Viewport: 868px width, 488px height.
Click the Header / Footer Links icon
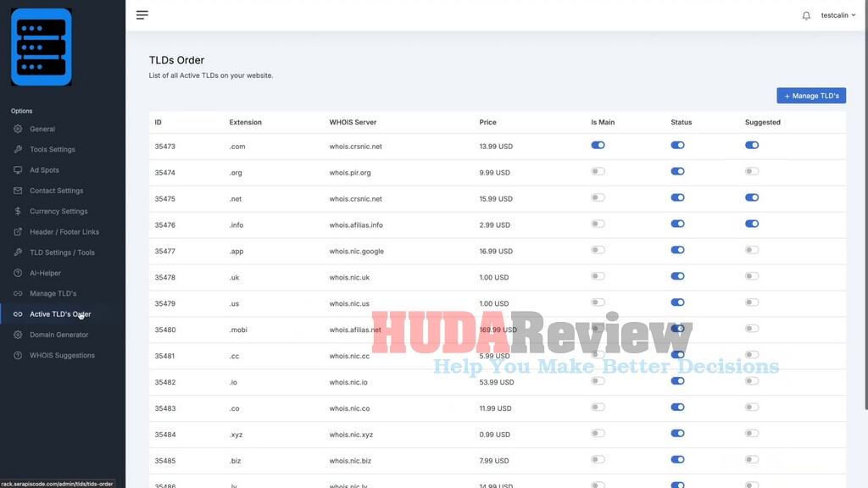(18, 232)
